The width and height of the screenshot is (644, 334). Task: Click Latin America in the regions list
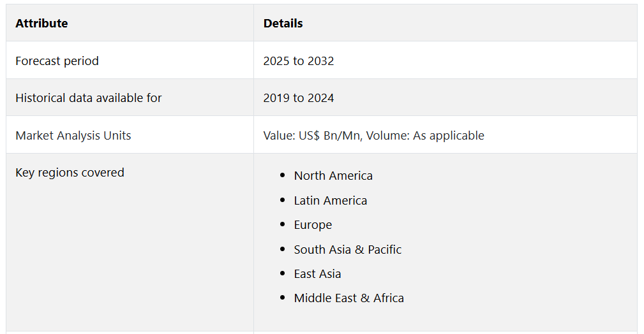point(330,200)
